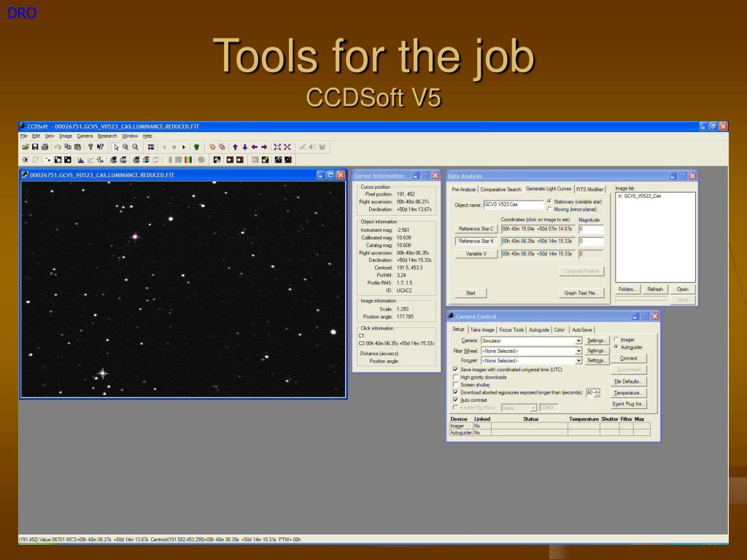Open the Camera menu
Viewport: 747px width, 560px height.
pyautogui.click(x=85, y=136)
